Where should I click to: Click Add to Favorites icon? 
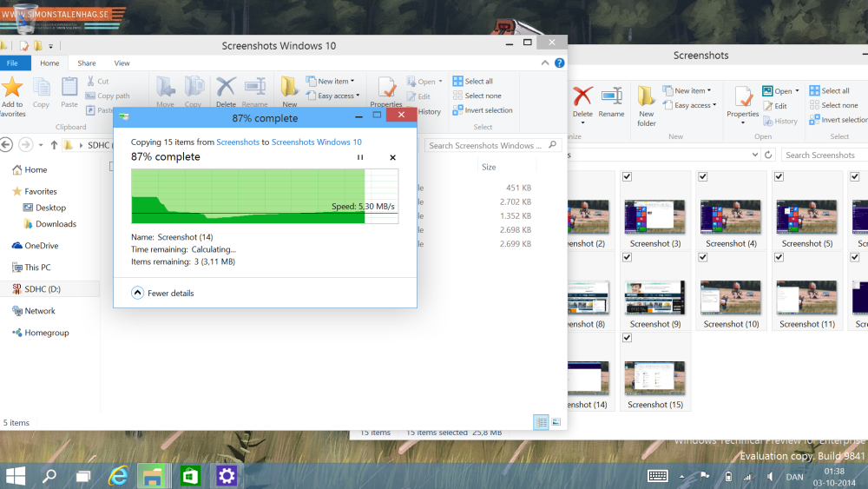click(12, 94)
